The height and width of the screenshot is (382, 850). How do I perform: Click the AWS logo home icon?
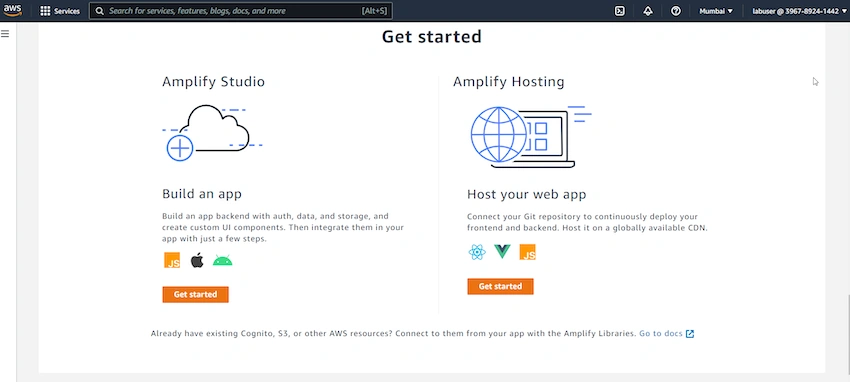click(12, 10)
